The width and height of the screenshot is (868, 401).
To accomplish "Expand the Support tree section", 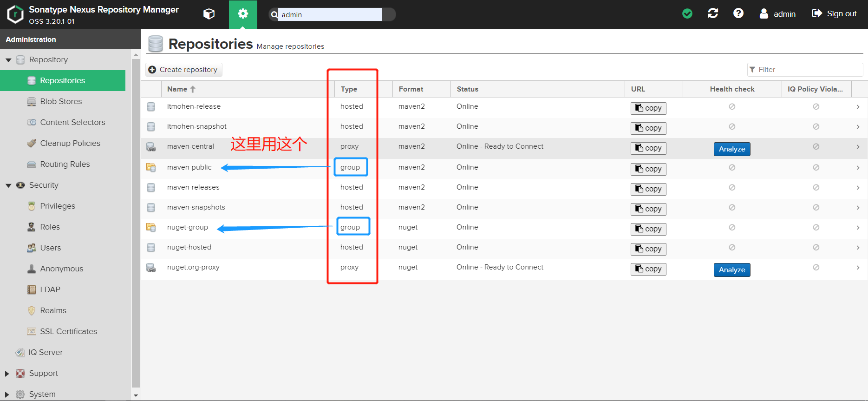I will (7, 374).
